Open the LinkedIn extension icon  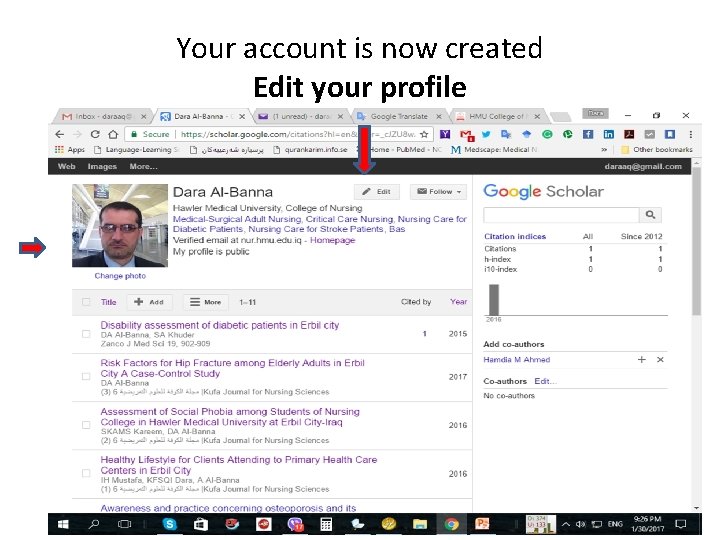[x=608, y=134]
